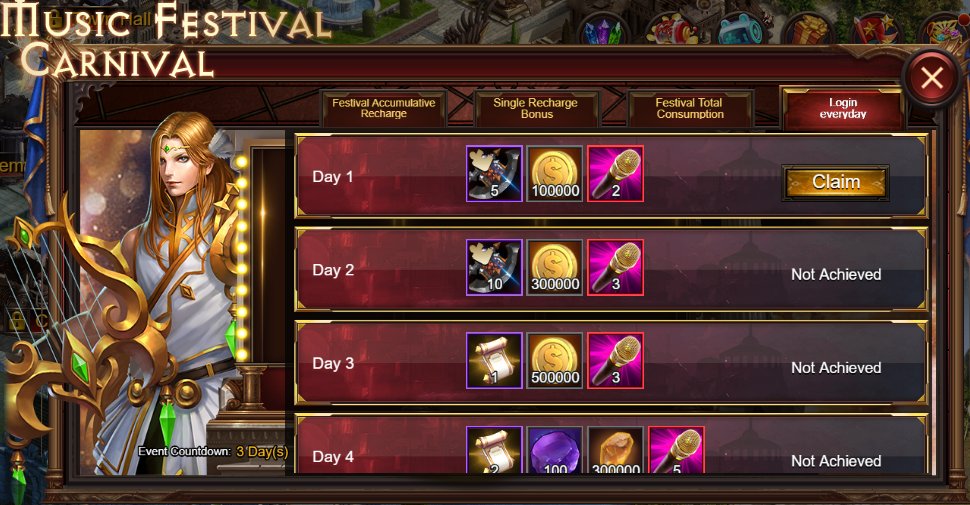
Task: Check Day 4 amber crystal 300000 reward
Action: [616, 451]
